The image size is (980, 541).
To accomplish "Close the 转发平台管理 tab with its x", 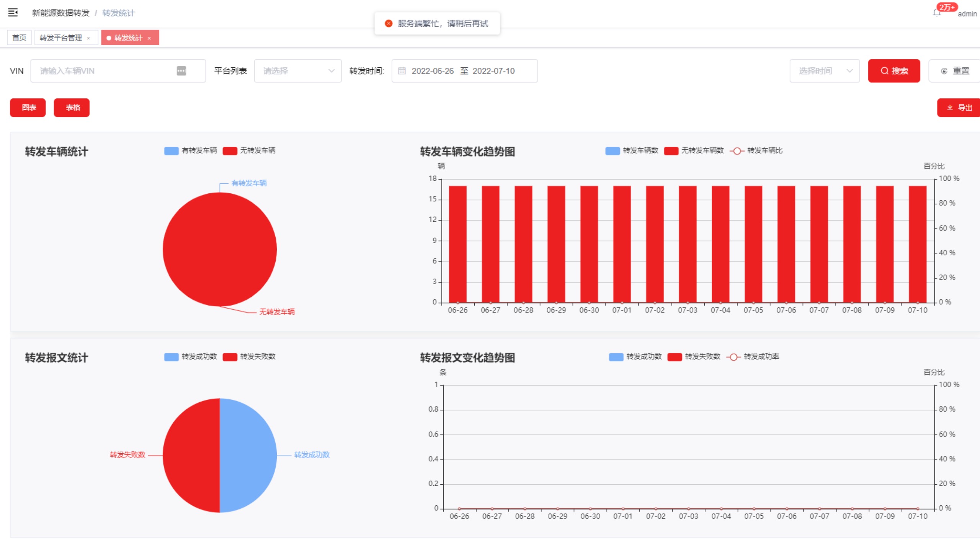I will 88,38.
